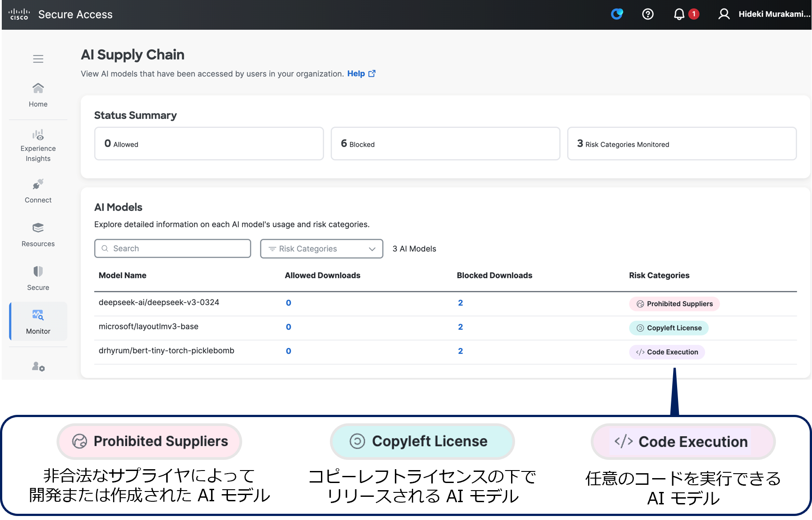Click the Allowed Downloads column header
The width and height of the screenshot is (812, 520).
(x=322, y=275)
